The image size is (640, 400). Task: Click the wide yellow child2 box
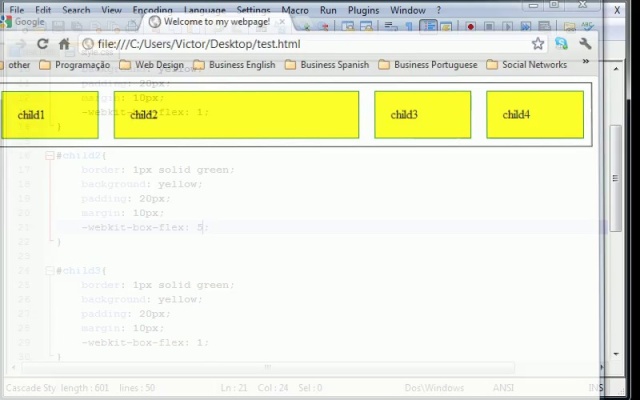click(236, 115)
